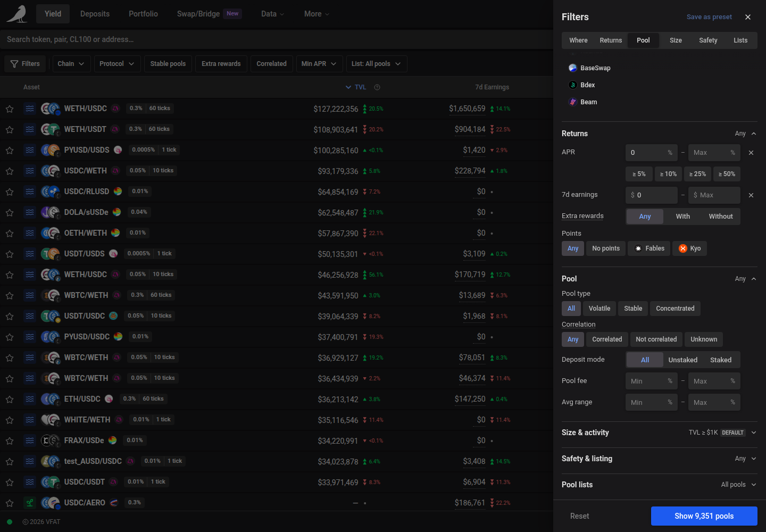Click Save as preset link
Screen dimensions: 766x532
tap(709, 17)
